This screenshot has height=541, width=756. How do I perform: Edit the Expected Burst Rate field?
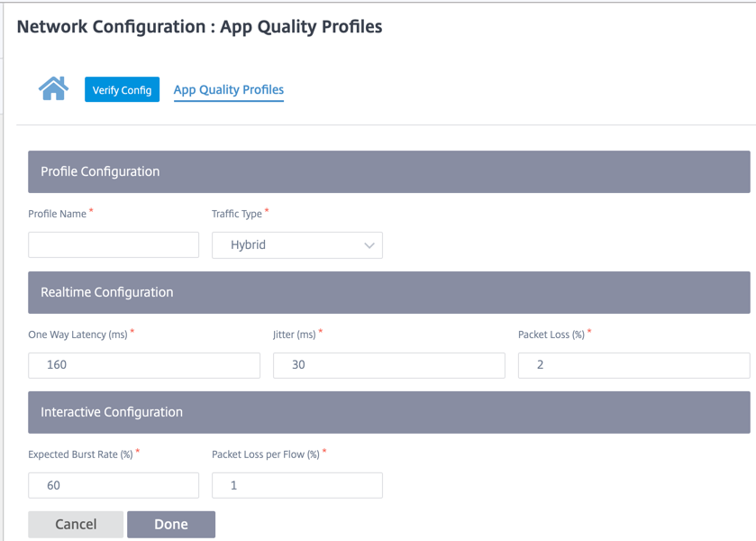click(x=114, y=485)
